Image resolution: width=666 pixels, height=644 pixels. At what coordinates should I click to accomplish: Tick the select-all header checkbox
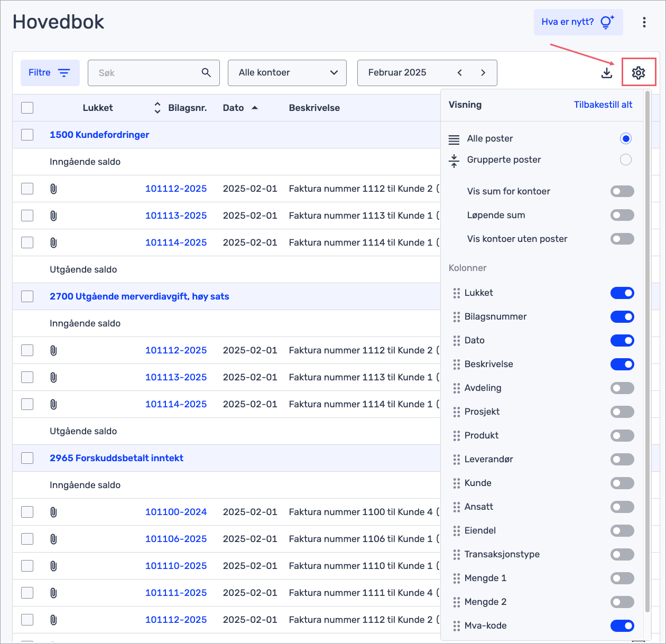pyautogui.click(x=27, y=108)
